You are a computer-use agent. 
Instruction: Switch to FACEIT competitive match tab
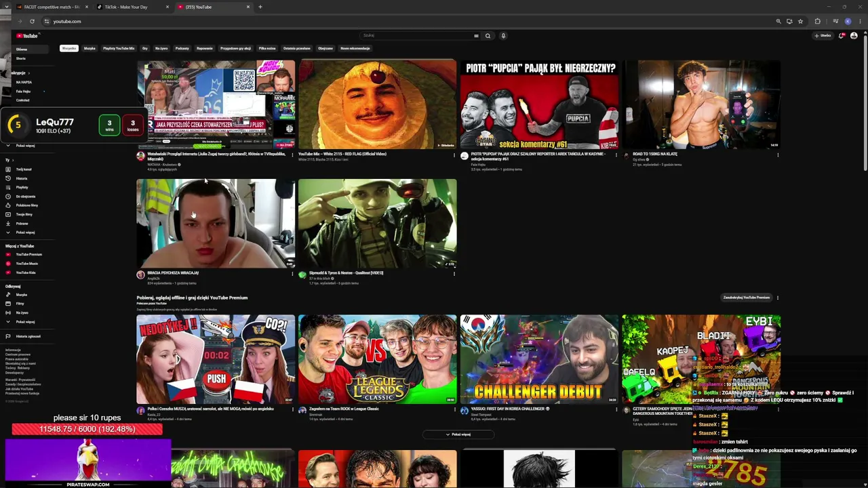(x=52, y=7)
